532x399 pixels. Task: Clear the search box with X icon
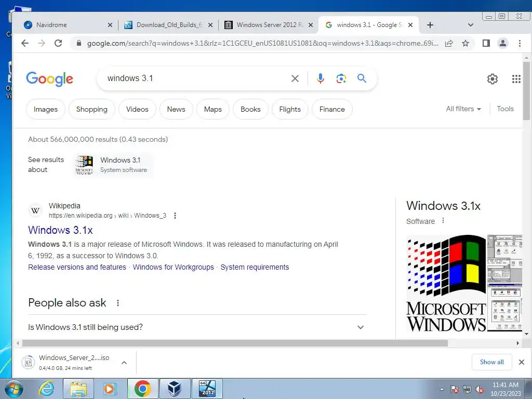coord(295,78)
